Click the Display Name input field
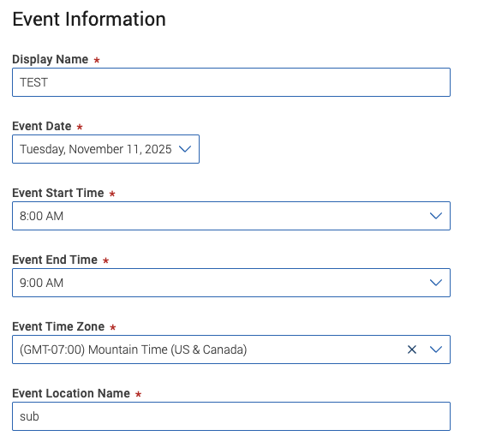 (231, 82)
